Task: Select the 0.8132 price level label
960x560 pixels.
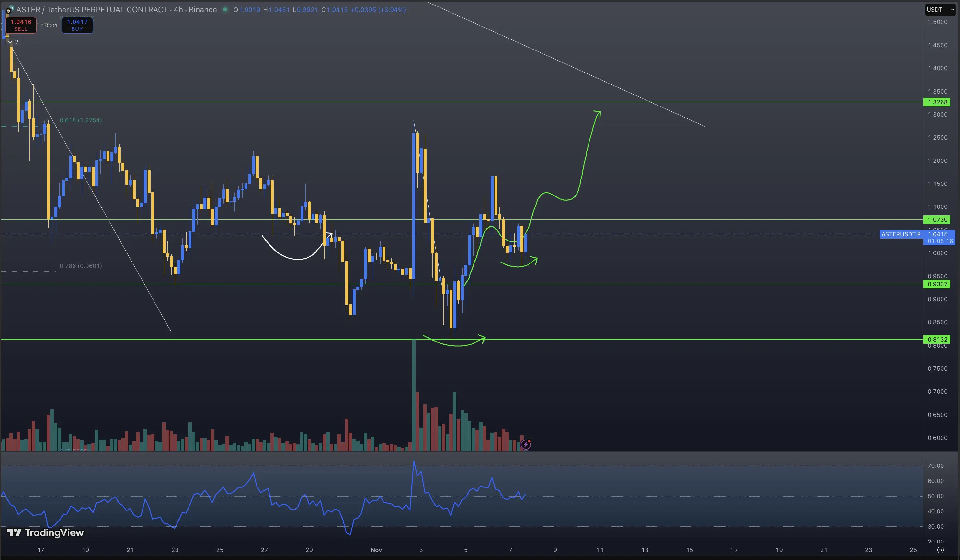Action: pyautogui.click(x=937, y=339)
